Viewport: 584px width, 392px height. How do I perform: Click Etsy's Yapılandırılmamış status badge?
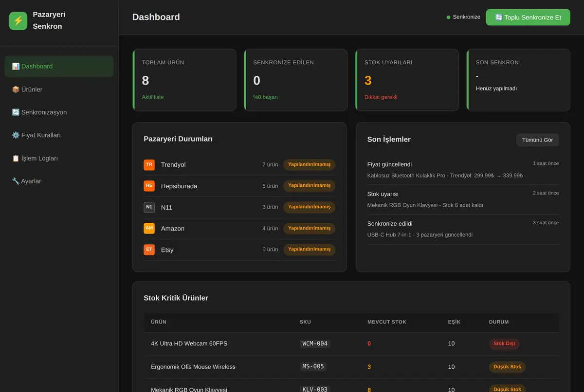tap(309, 249)
